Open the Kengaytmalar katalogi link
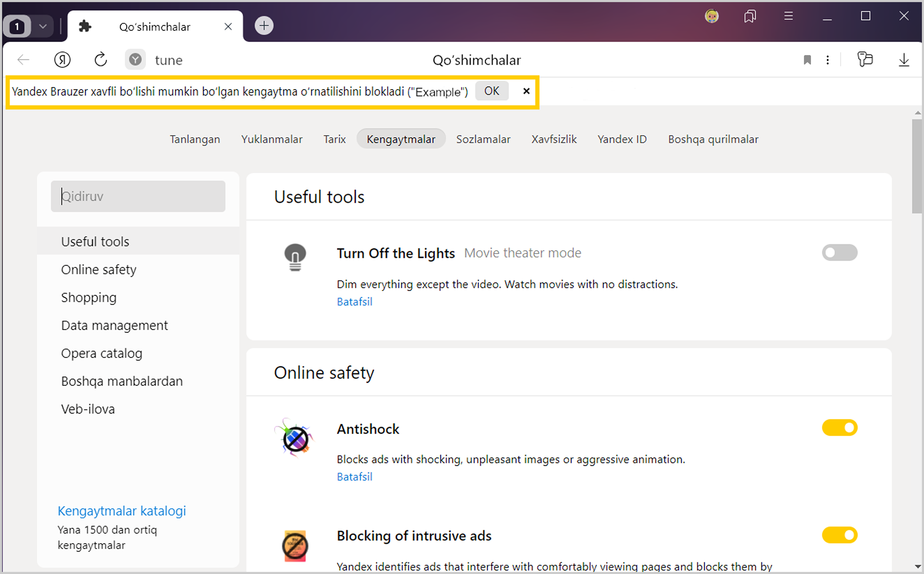Image resolution: width=924 pixels, height=574 pixels. pos(122,511)
